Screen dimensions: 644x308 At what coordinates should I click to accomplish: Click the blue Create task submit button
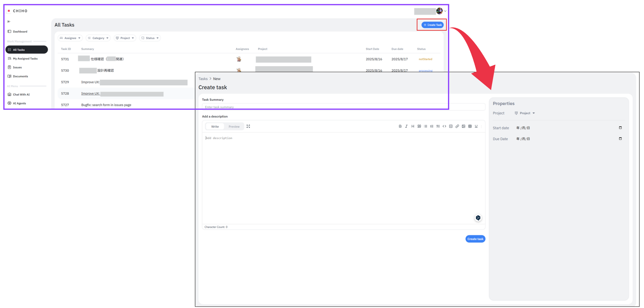(475, 239)
